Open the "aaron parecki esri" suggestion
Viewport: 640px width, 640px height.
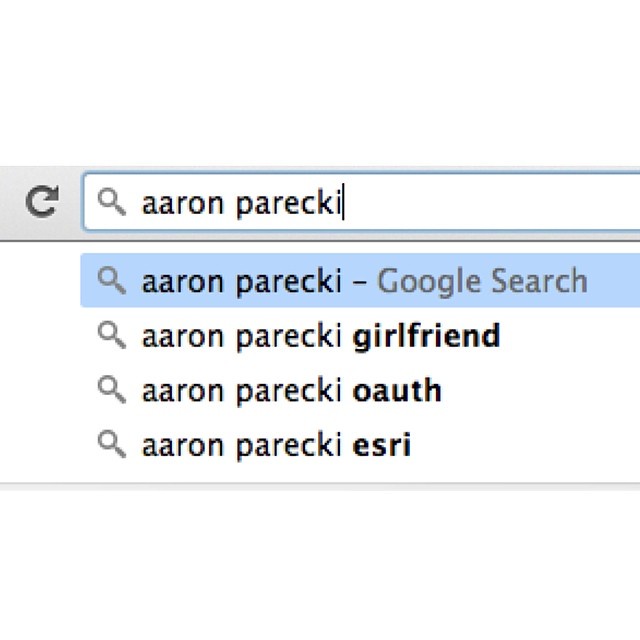[360, 444]
